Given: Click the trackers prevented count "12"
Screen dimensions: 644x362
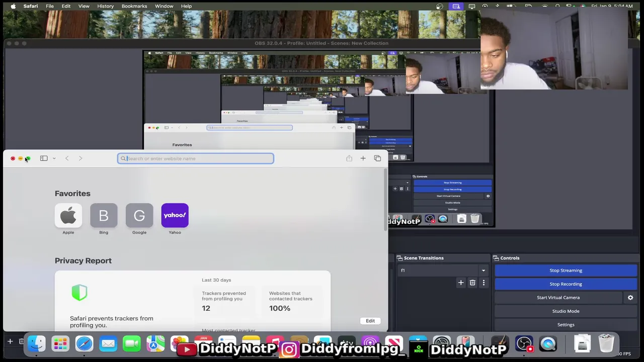Looking at the screenshot, I should point(206,308).
